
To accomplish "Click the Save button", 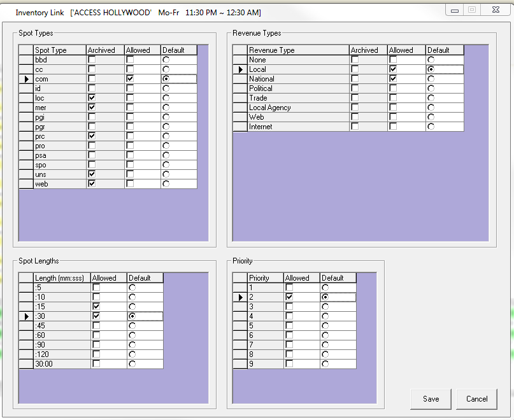I will tap(431, 399).
